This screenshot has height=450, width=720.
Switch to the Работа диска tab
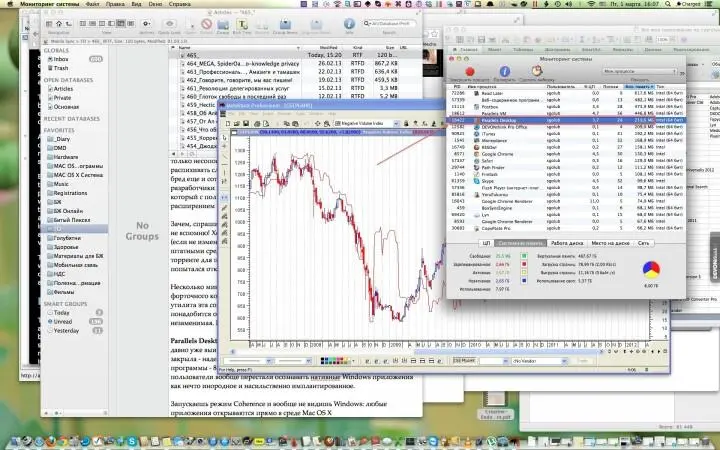click(567, 243)
